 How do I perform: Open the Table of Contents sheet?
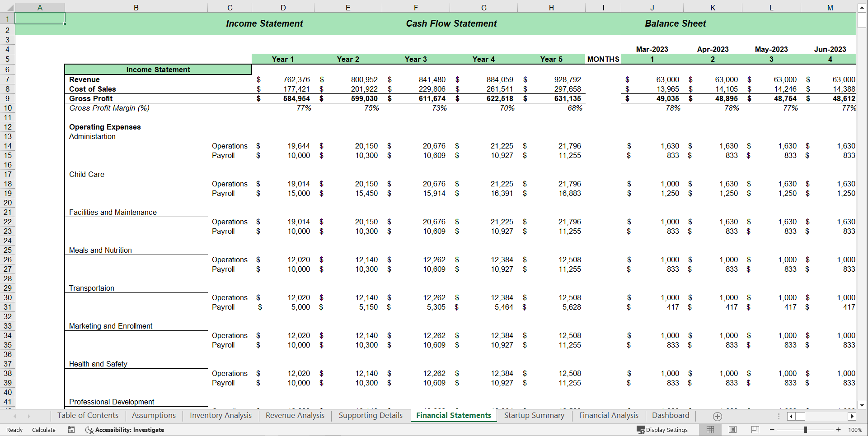click(88, 416)
